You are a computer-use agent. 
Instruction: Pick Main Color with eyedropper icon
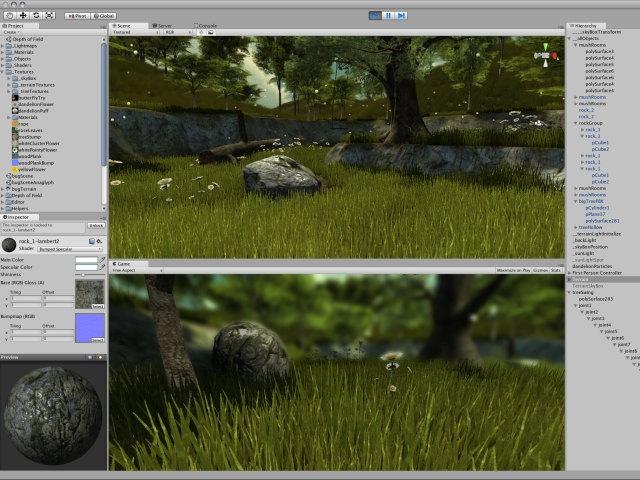point(102,260)
